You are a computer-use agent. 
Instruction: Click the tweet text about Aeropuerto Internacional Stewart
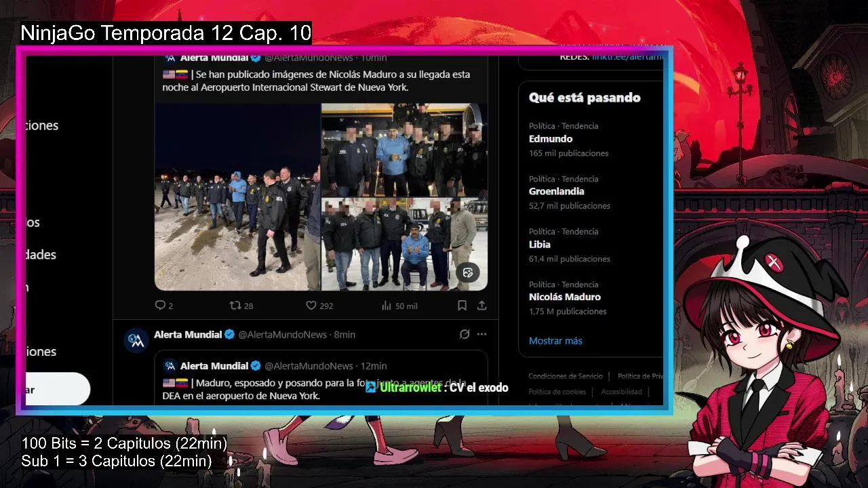tap(316, 81)
